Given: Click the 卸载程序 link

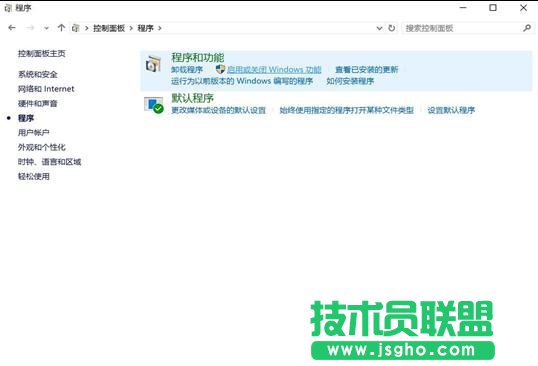Looking at the screenshot, I should (187, 70).
